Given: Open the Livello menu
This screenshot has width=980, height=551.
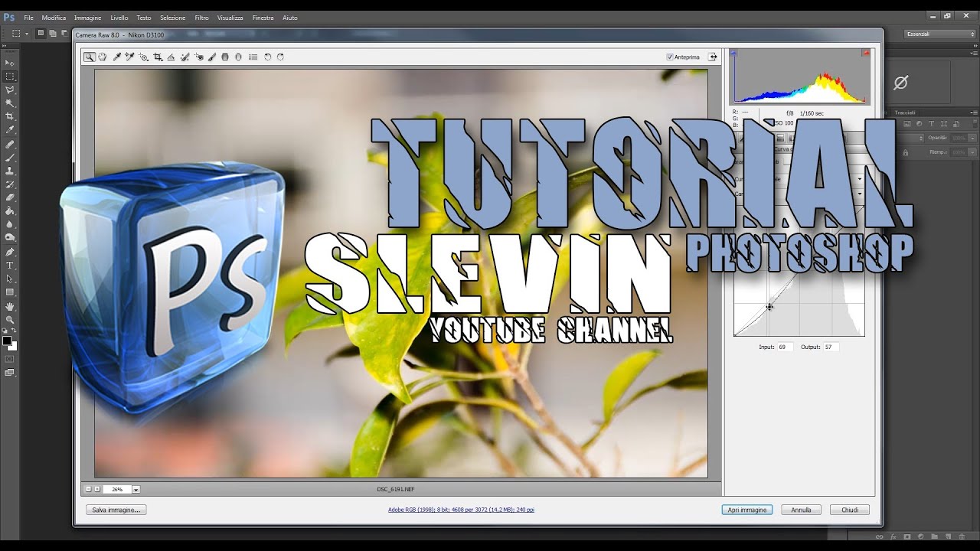Looking at the screenshot, I should point(119,18).
